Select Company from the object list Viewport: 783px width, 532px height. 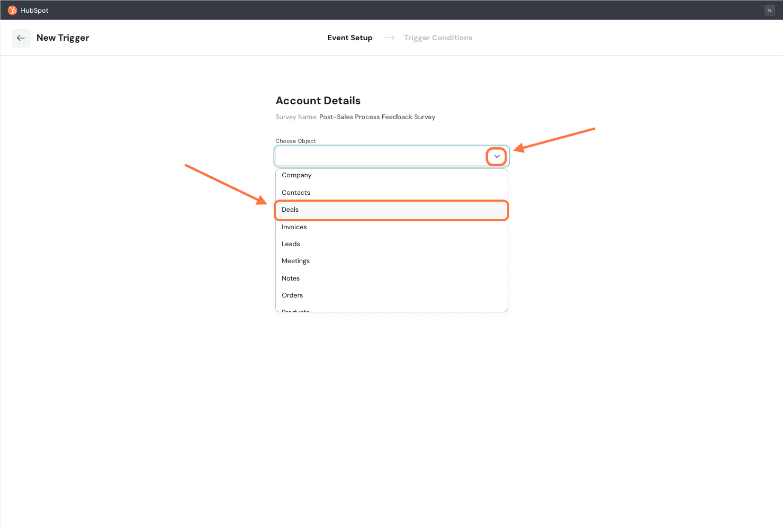pyautogui.click(x=296, y=175)
